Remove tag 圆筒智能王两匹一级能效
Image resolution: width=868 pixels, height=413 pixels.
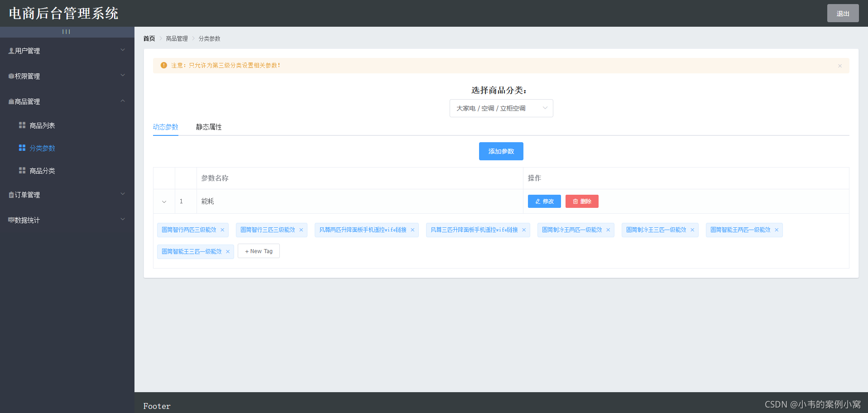[777, 230]
